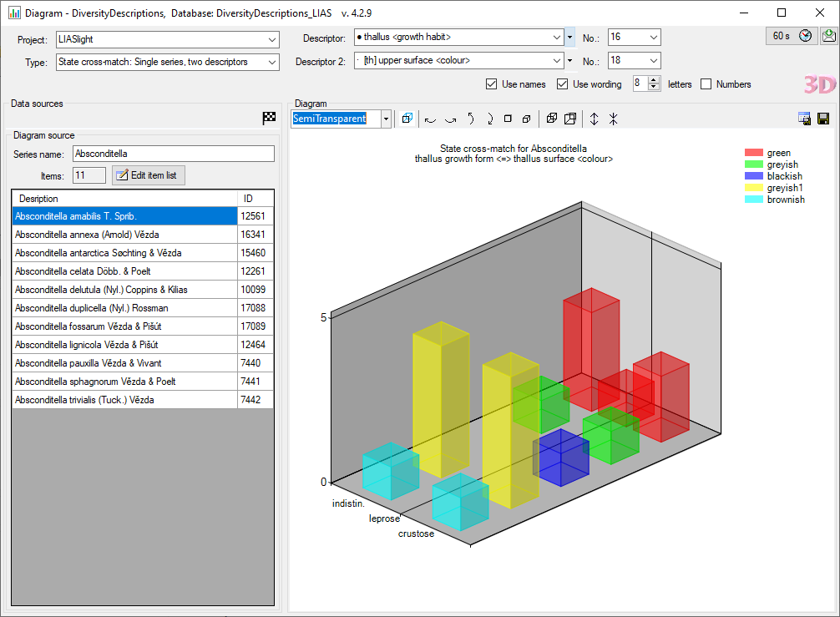Click the cyan brownish legend swatch
This screenshot has width=840, height=617.
click(x=754, y=200)
